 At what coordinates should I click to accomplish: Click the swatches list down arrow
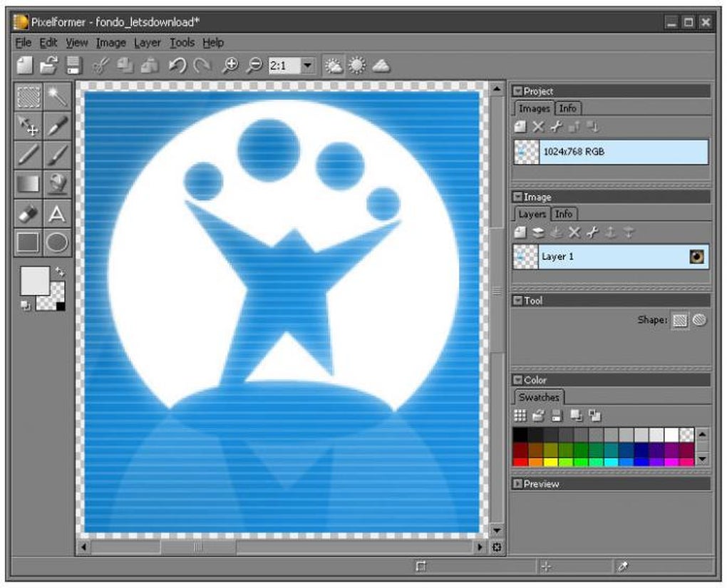point(702,459)
